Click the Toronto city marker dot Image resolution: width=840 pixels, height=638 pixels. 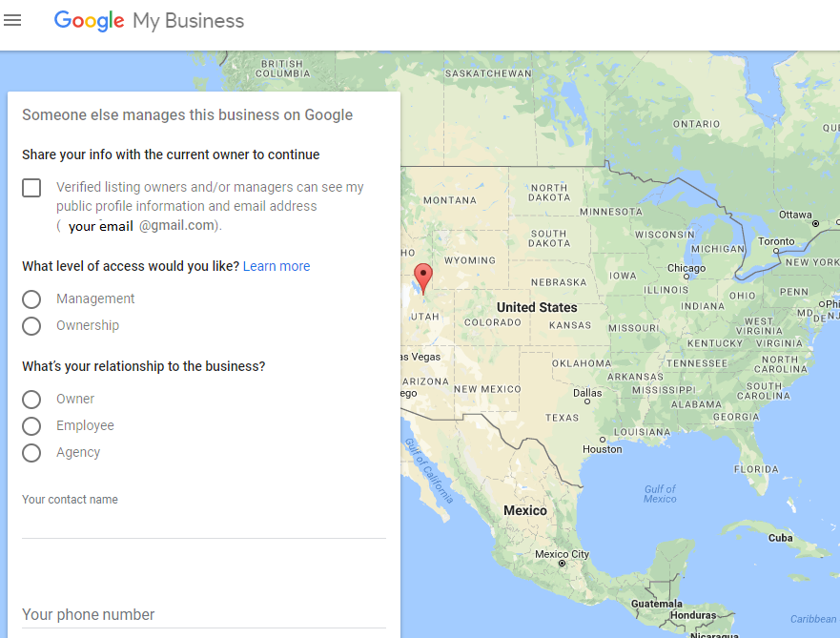[x=775, y=250]
